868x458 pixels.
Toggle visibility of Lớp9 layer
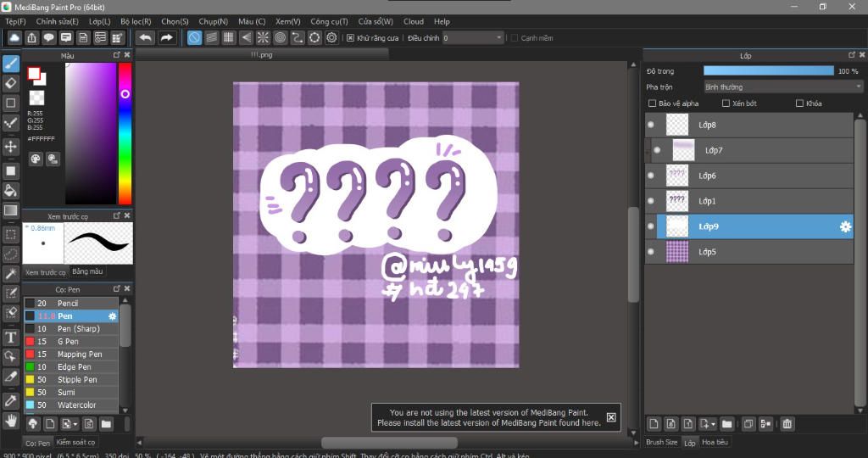click(651, 226)
